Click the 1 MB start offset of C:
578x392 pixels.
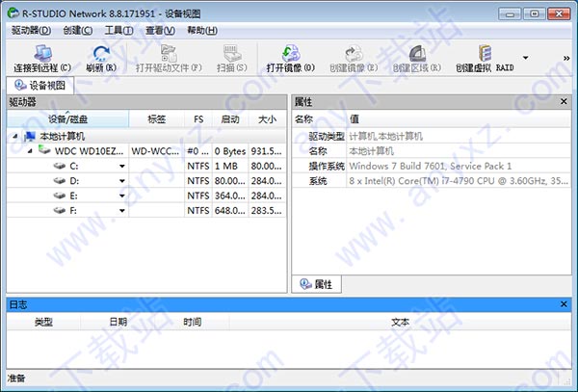point(230,167)
